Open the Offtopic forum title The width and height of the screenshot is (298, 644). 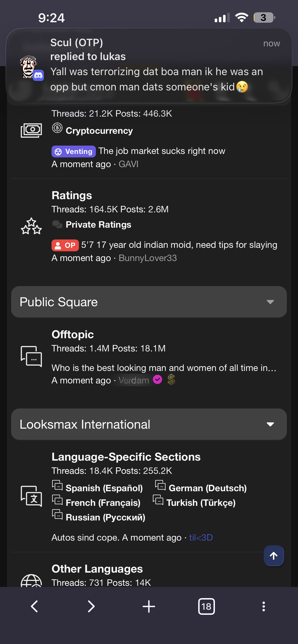click(73, 335)
